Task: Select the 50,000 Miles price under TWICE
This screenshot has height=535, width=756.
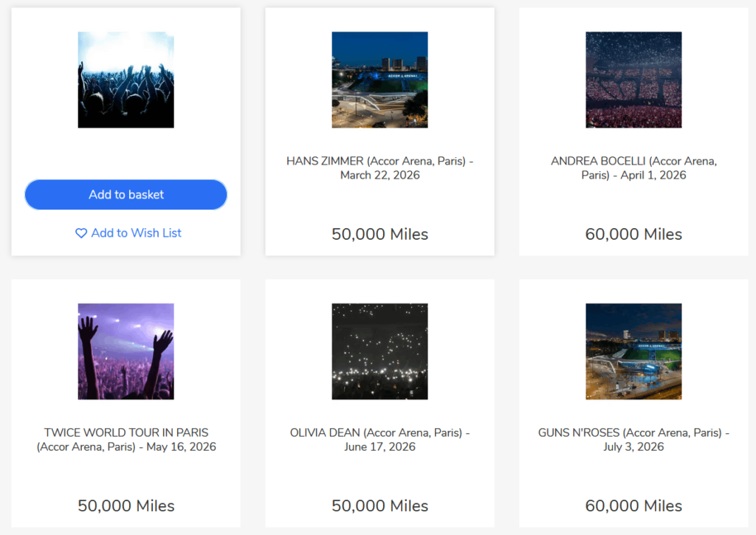Action: pos(126,506)
